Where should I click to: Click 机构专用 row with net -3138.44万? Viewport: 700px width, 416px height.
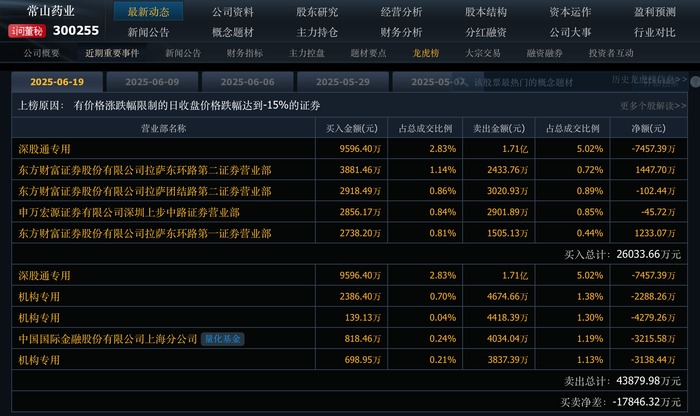349,360
